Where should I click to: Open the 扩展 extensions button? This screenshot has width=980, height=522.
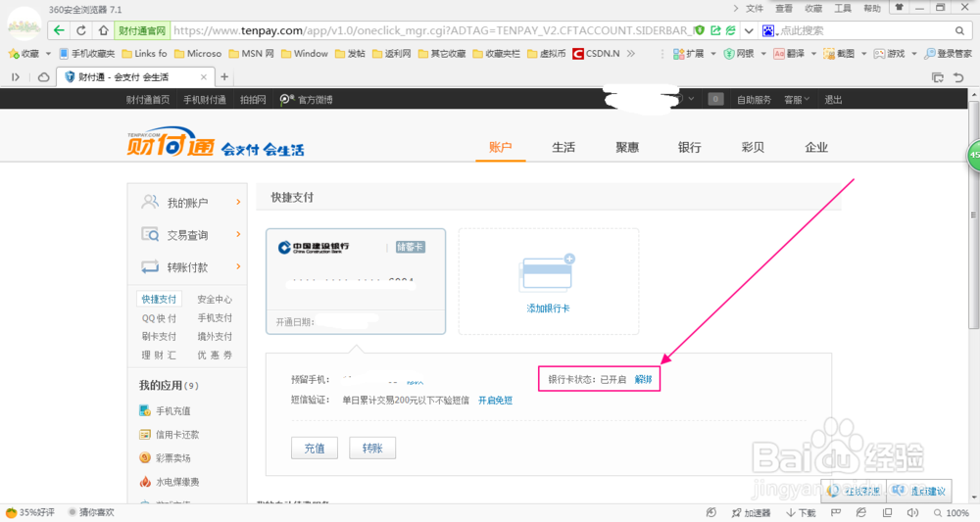(x=688, y=54)
